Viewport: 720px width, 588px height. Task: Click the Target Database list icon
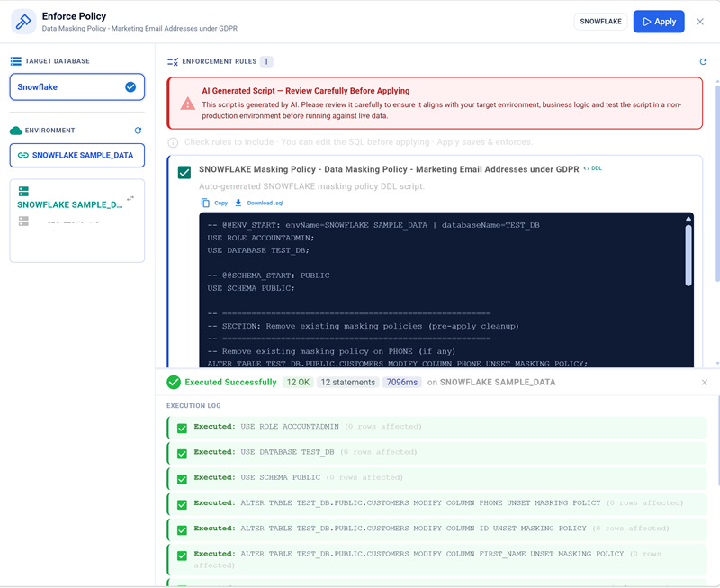[x=15, y=61]
